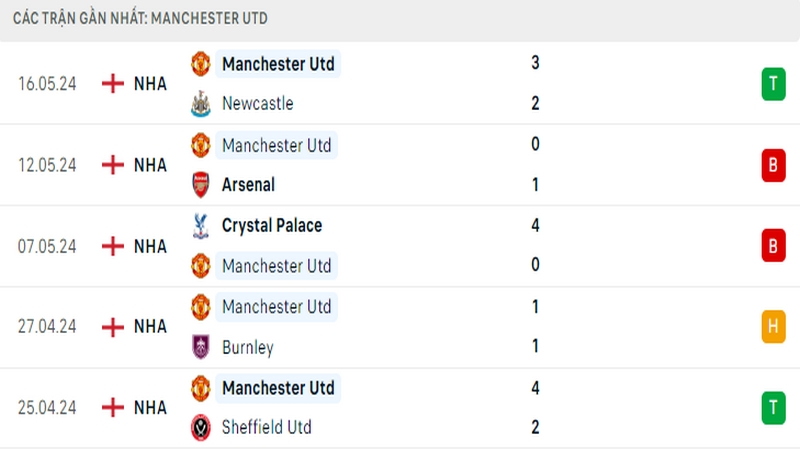The image size is (800, 450).
Task: Select the 27.04.24 match date
Action: pos(47,326)
